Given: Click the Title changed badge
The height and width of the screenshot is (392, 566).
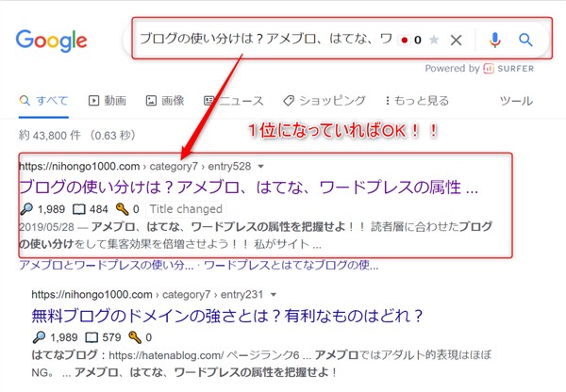Looking at the screenshot, I should point(186,209).
